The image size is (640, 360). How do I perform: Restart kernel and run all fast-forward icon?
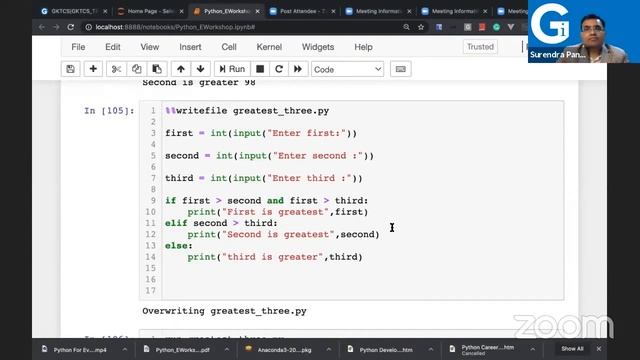coord(298,69)
